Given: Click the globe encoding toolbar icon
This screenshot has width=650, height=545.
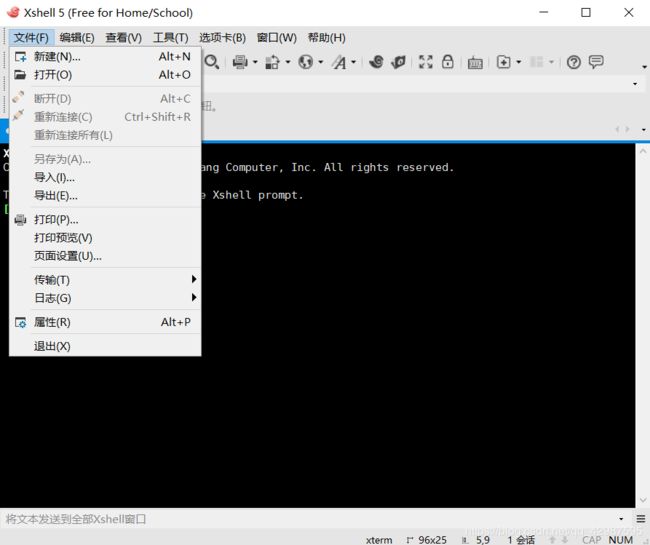Looking at the screenshot, I should pyautogui.click(x=306, y=62).
